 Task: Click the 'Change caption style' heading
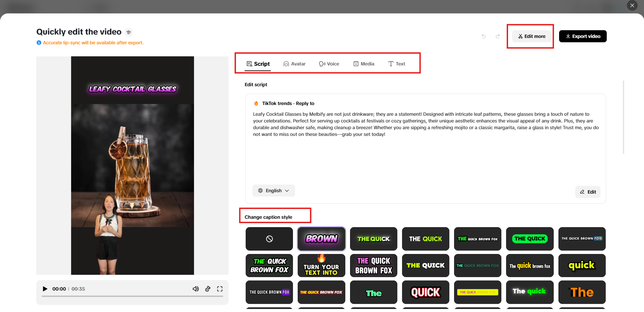coord(268,217)
